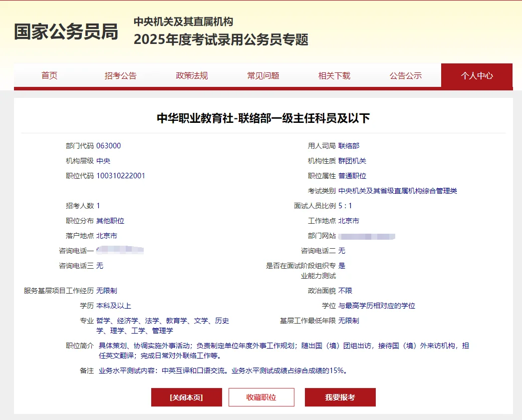This screenshot has width=522, height=420.
Task: Click the 机构层级 value 中央
Action: 103,161
